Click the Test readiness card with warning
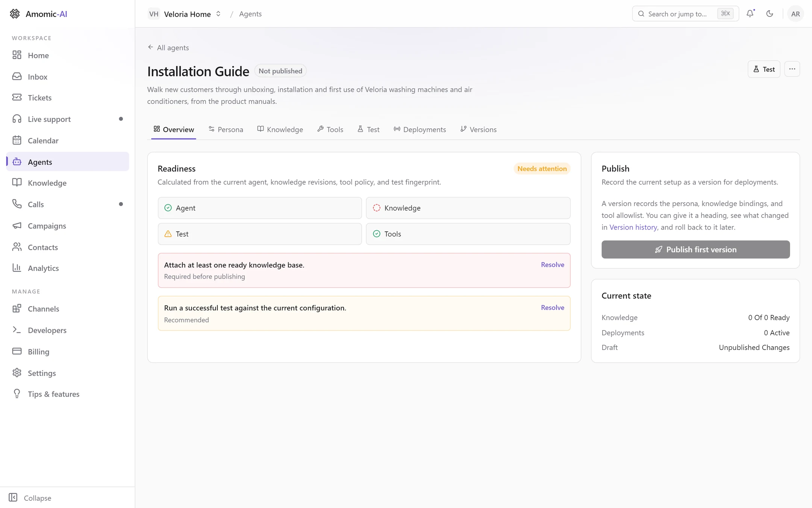The image size is (812, 508). click(260, 234)
